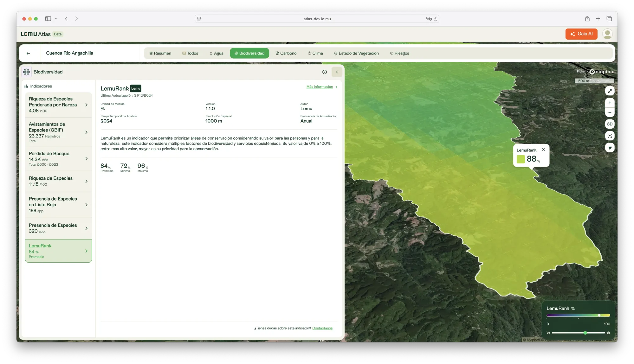Launch the Gaia AI assistant
Viewport: 634px width, 364px height.
581,34
